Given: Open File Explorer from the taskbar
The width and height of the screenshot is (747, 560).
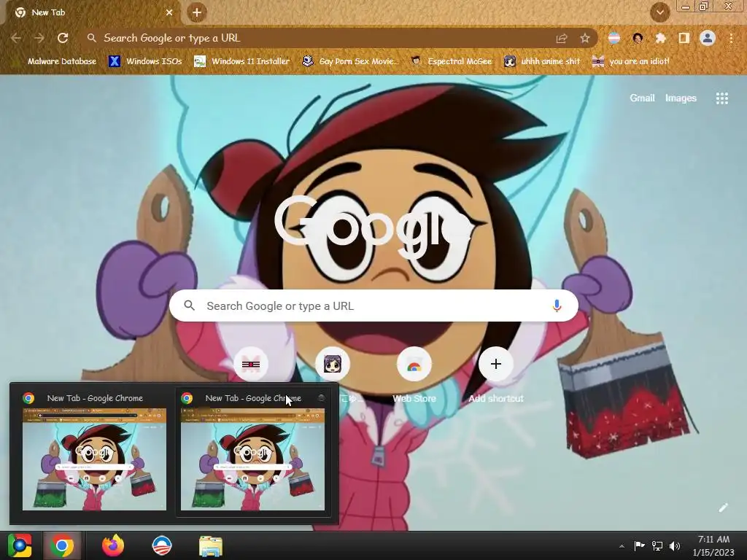Looking at the screenshot, I should (x=211, y=546).
